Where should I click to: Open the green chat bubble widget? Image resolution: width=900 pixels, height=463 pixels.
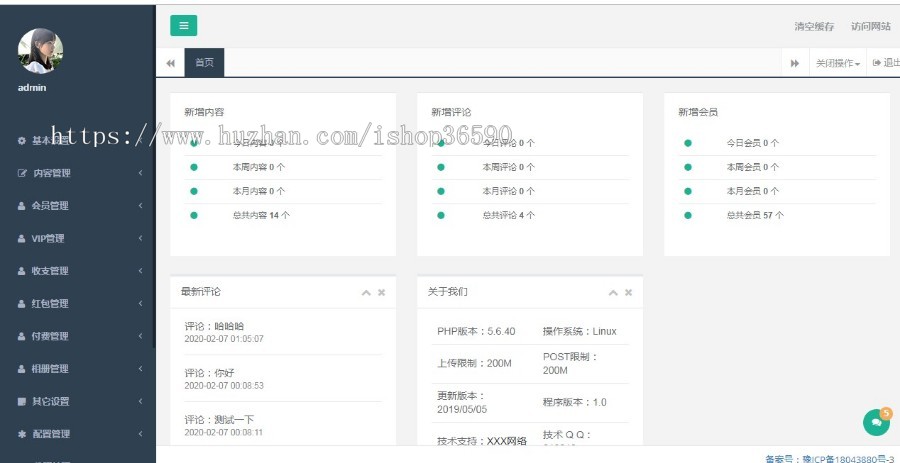(876, 422)
